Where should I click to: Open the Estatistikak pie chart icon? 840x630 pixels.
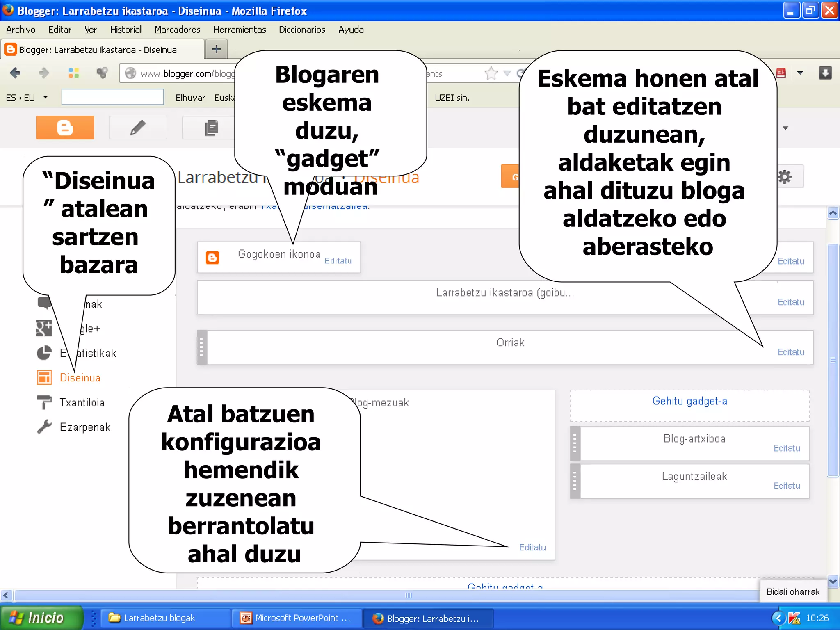click(x=44, y=353)
